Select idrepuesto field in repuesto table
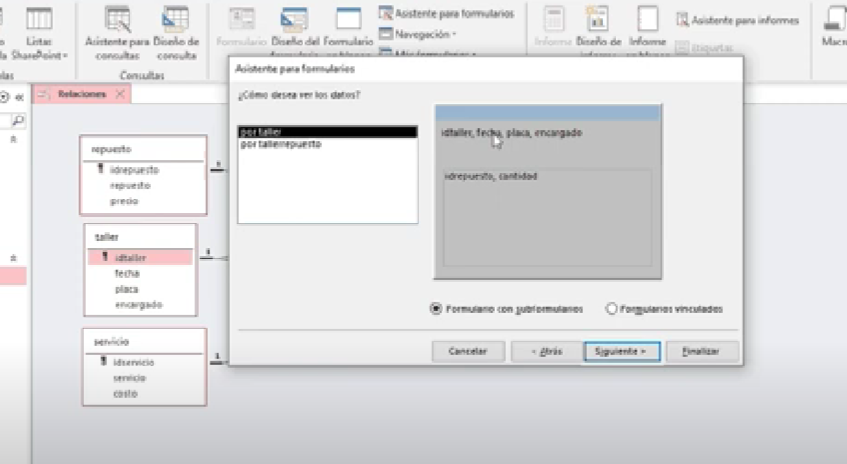The width and height of the screenshot is (847, 464). (x=135, y=170)
